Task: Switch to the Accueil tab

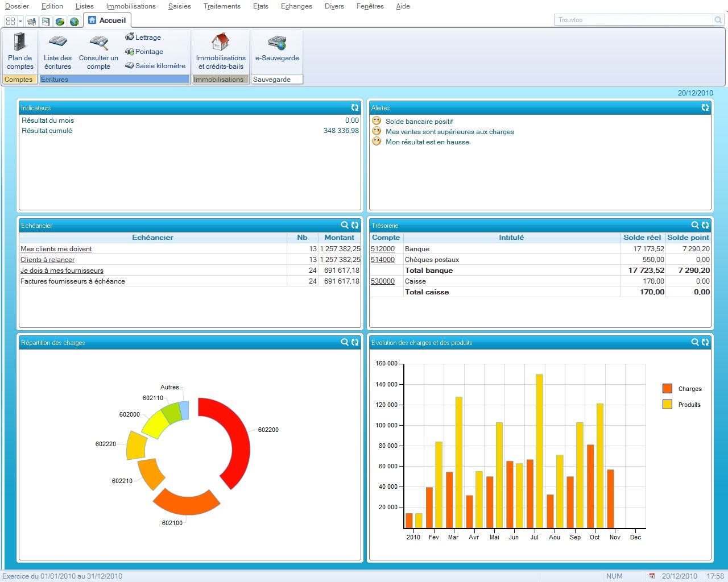Action: 107,20
